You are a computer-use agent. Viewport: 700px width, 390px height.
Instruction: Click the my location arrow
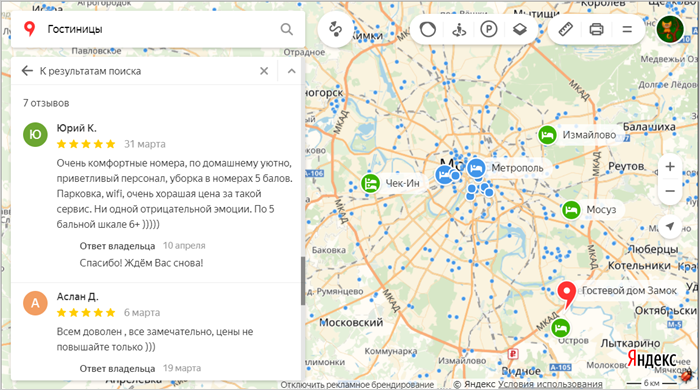(x=670, y=226)
